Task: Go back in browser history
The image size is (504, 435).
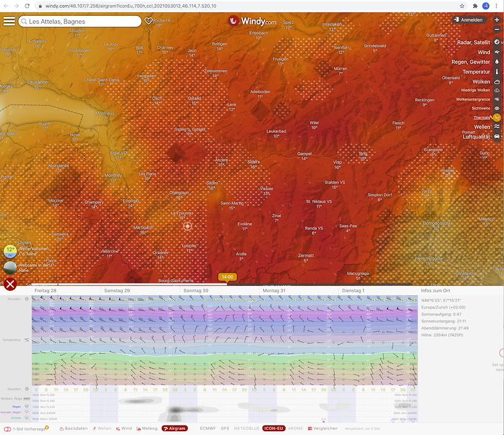Action: 6,6
